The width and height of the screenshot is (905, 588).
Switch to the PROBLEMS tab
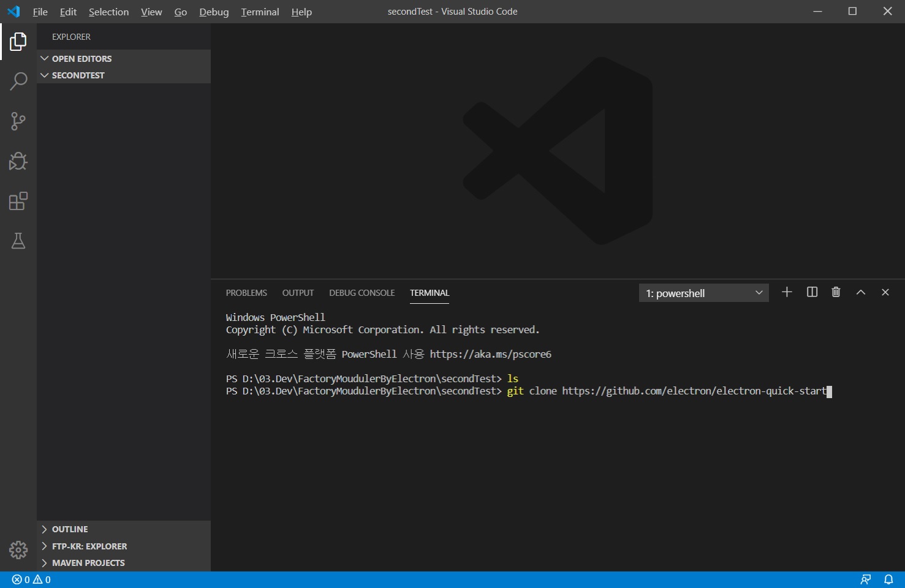(x=246, y=293)
